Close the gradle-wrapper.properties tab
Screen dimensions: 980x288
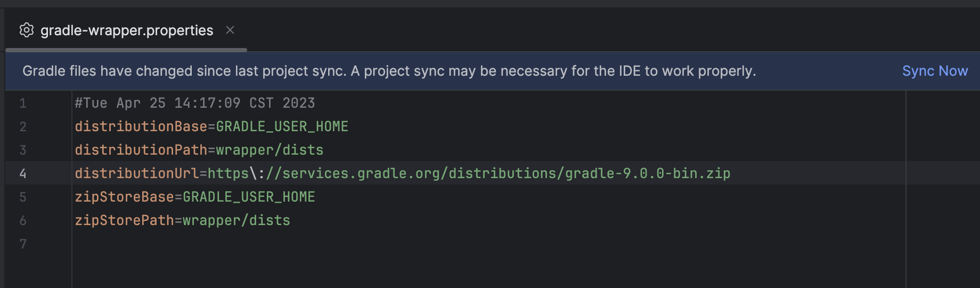coord(230,30)
